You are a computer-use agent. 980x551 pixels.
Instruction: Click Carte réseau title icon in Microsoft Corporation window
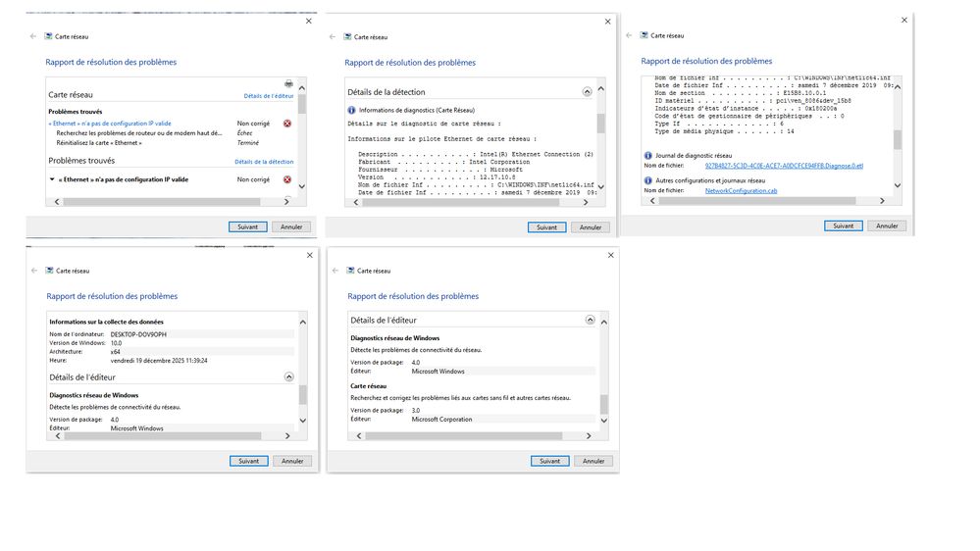[x=350, y=271]
